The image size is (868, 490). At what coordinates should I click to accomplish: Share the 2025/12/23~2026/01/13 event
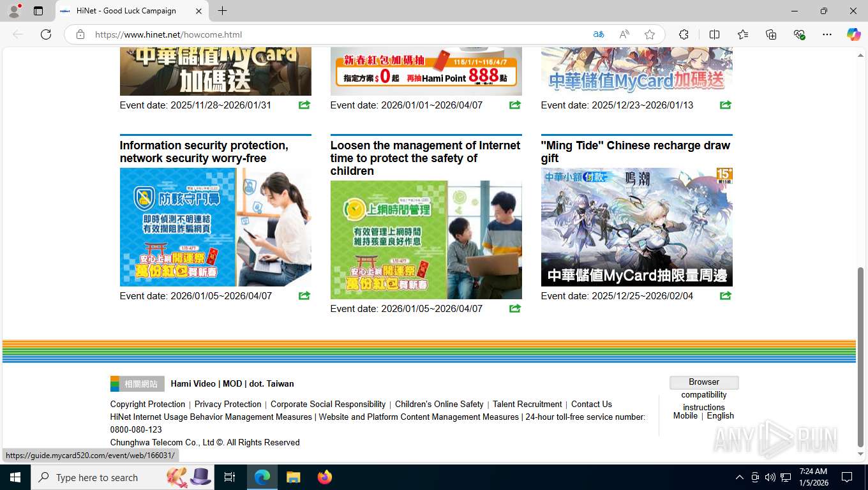click(x=726, y=105)
